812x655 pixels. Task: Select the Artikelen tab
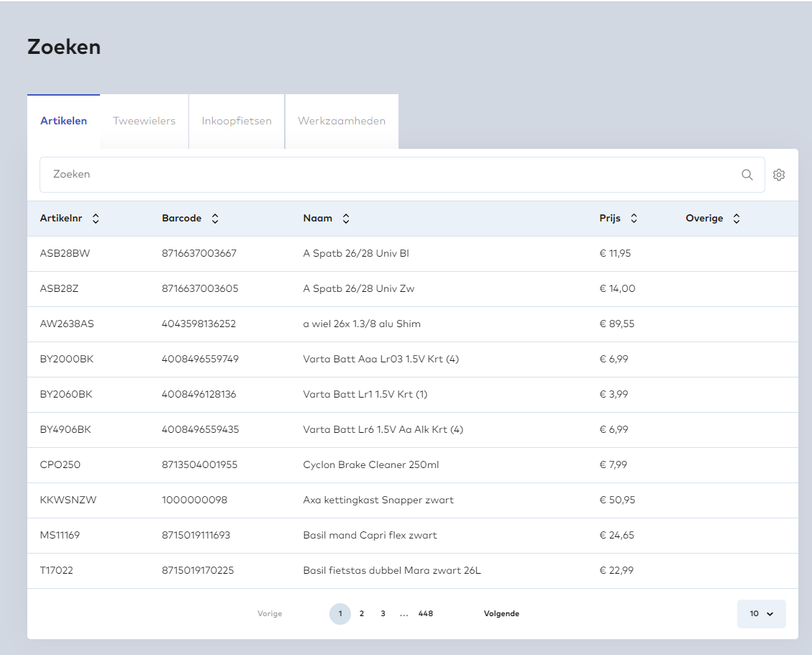(x=63, y=121)
